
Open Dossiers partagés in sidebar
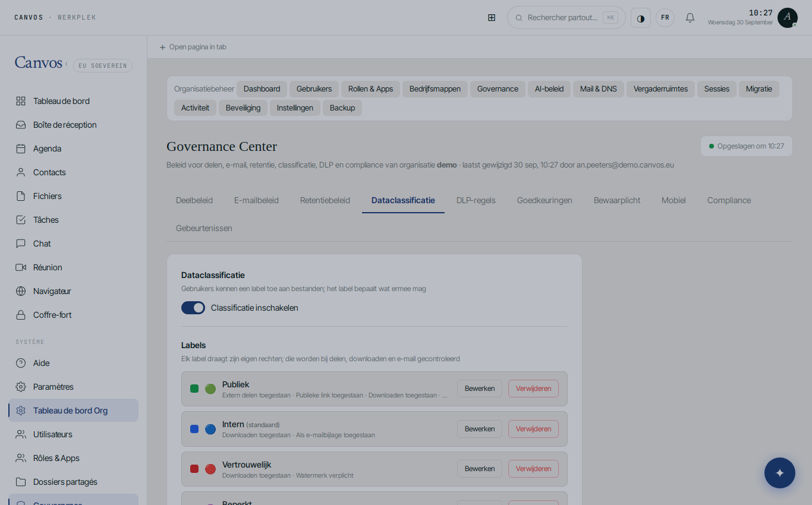[x=73, y=482]
